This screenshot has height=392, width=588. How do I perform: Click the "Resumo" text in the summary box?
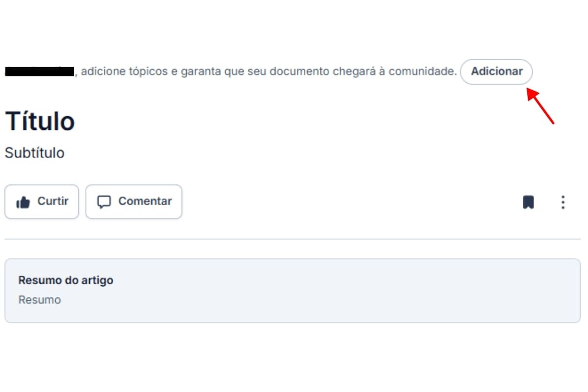(40, 300)
